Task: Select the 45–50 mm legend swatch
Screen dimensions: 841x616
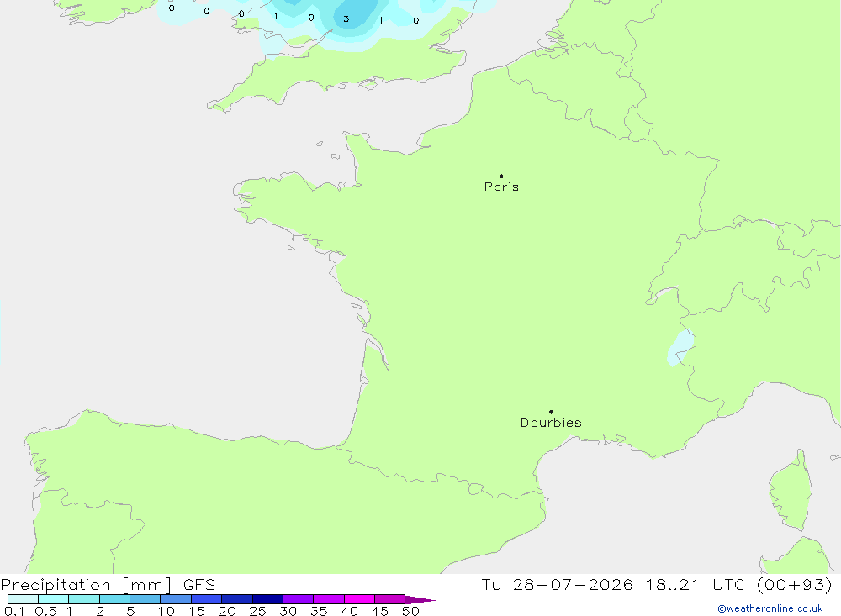Action: (x=390, y=599)
